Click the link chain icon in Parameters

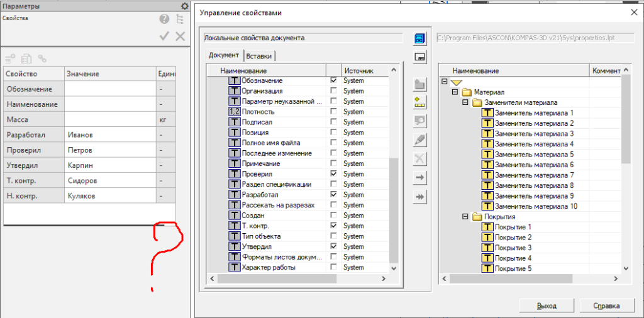(42, 58)
